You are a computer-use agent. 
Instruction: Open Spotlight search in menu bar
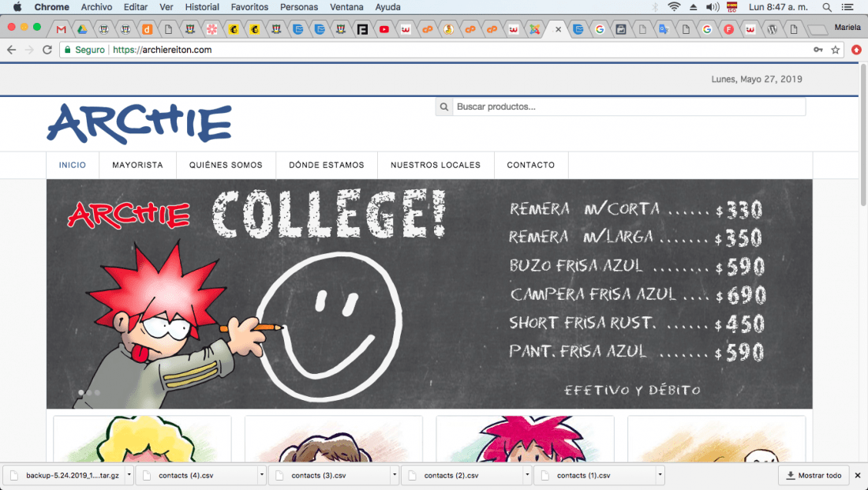826,7
